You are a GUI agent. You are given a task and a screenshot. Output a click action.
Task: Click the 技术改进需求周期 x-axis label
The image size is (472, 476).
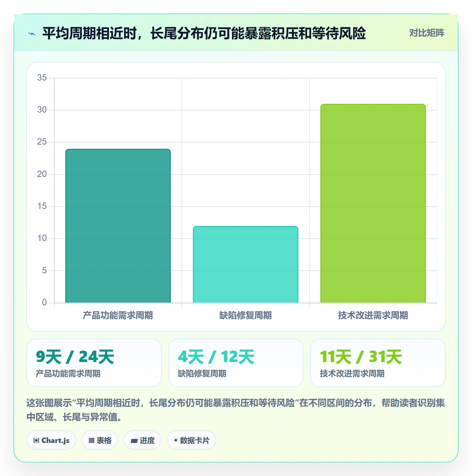point(373,316)
